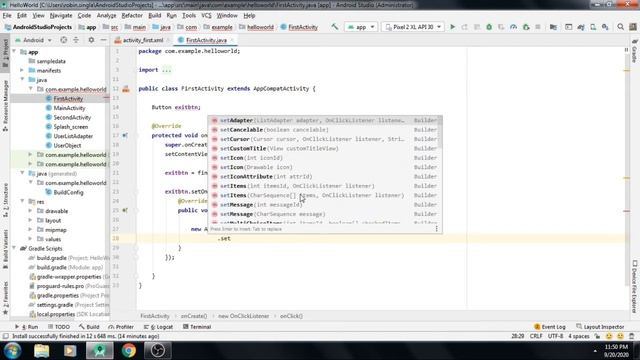Open the Resource Manager side panel

click(x=5, y=105)
